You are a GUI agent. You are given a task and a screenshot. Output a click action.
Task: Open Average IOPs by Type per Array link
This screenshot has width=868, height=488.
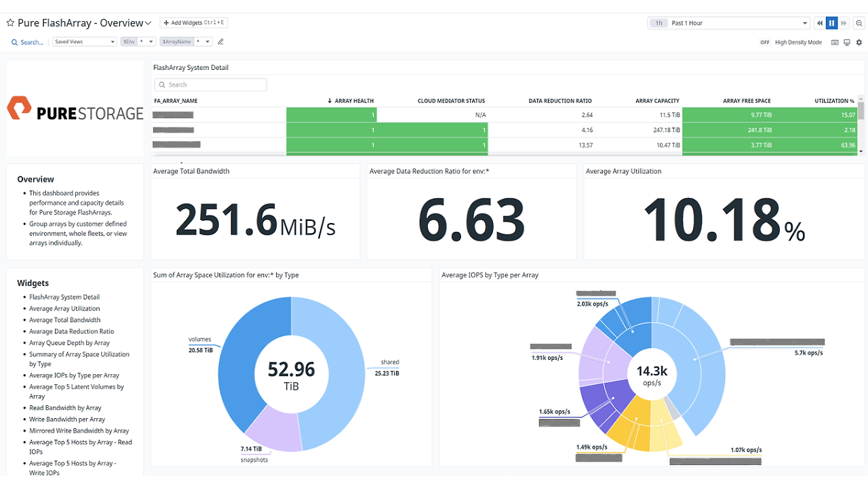coord(75,375)
